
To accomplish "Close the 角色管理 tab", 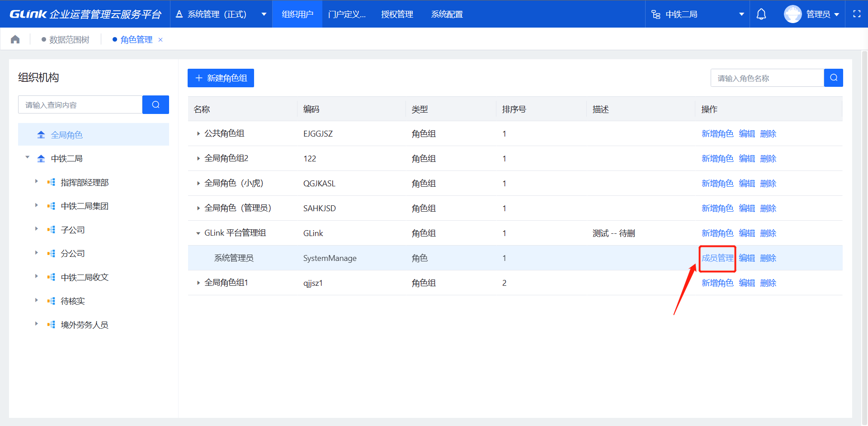I will click(160, 40).
